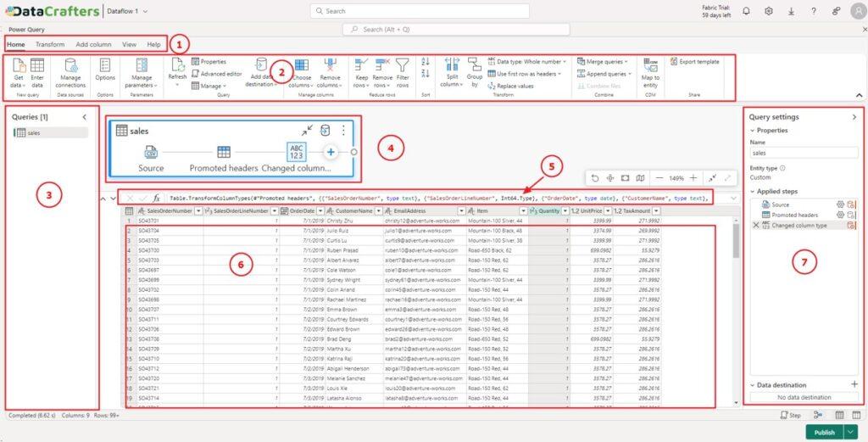The height and width of the screenshot is (442, 868).
Task: Click the Group by tool
Action: (475, 72)
